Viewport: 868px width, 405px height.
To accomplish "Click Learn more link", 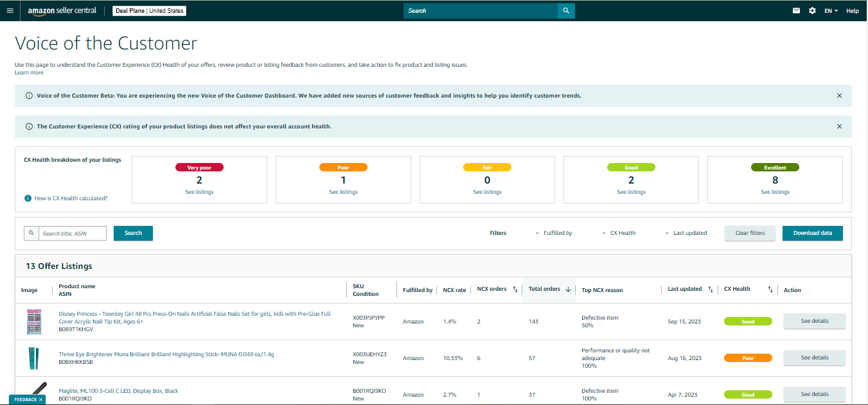I will [29, 73].
